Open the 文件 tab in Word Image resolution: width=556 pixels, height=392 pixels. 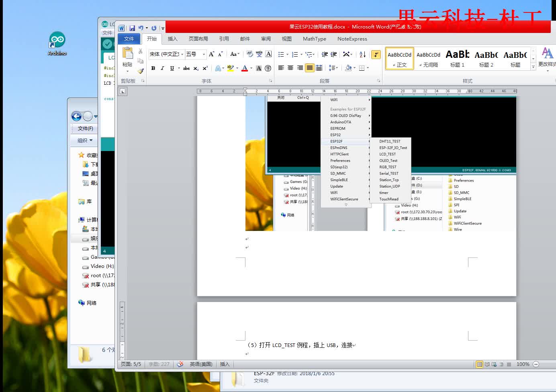pyautogui.click(x=129, y=39)
